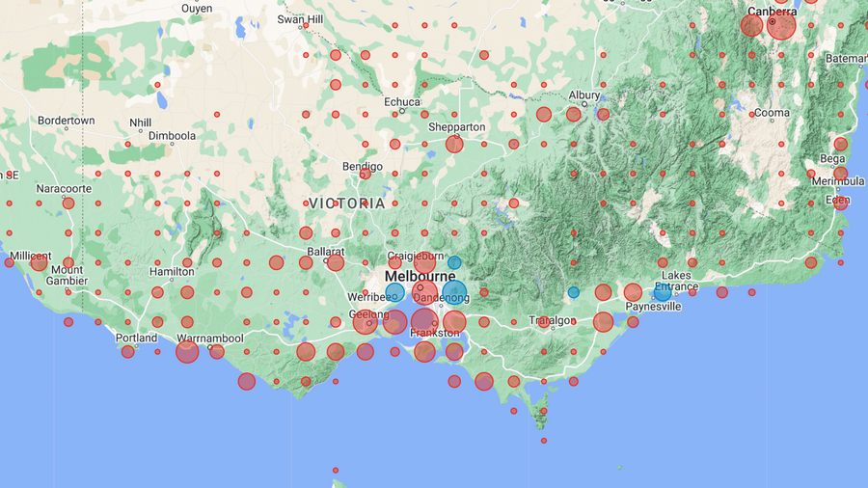Click the Frankston label
Screen dimensions: 868x488
click(435, 333)
